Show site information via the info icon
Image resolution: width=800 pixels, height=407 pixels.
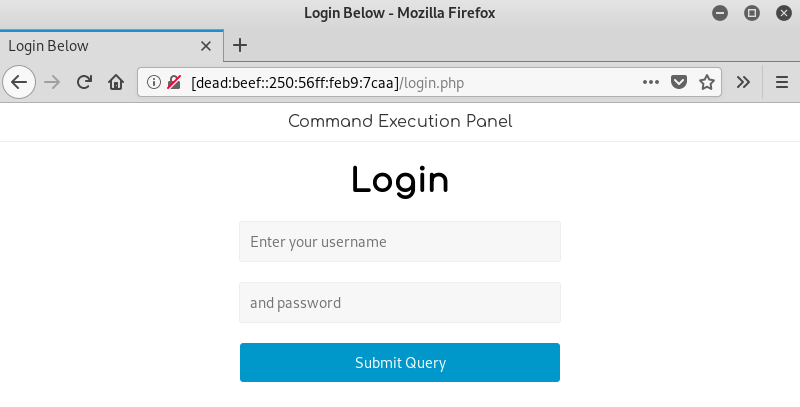(x=154, y=82)
